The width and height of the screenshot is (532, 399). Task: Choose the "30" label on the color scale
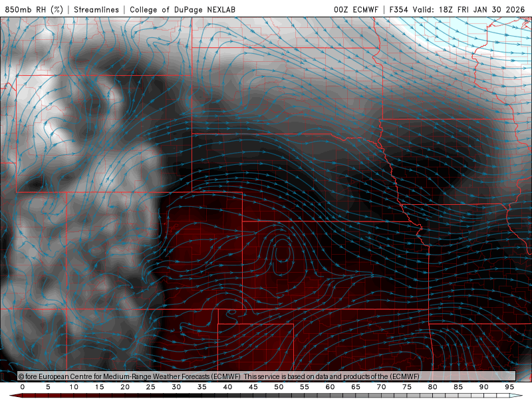176,387
